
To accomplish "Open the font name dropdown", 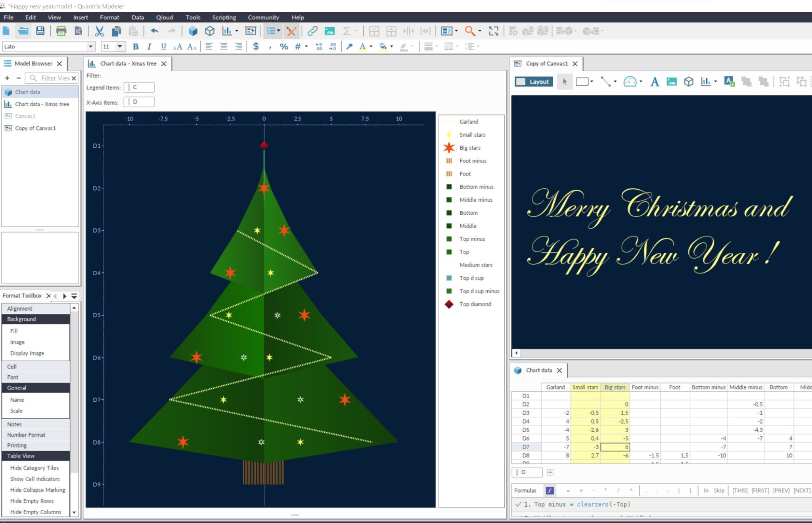I will [91, 47].
